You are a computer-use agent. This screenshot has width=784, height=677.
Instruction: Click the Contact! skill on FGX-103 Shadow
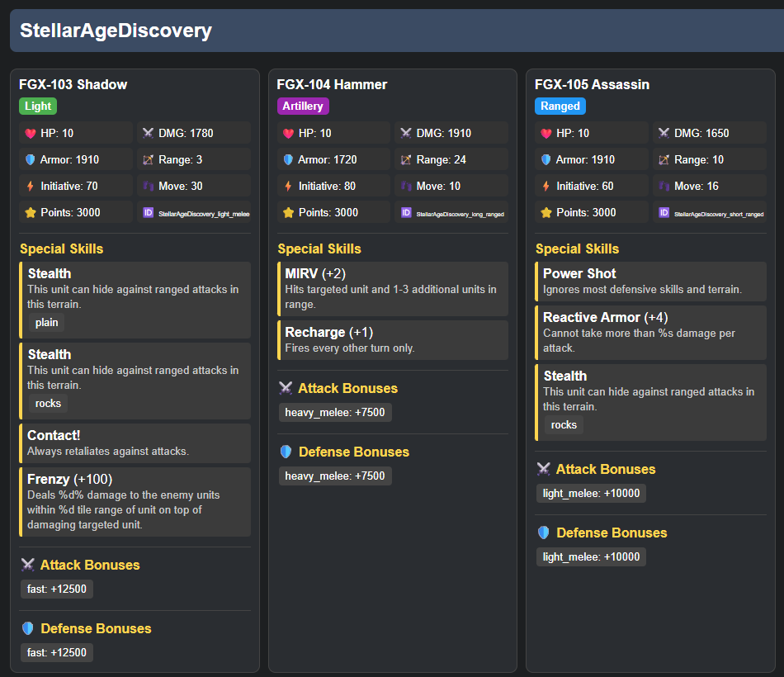tap(135, 443)
